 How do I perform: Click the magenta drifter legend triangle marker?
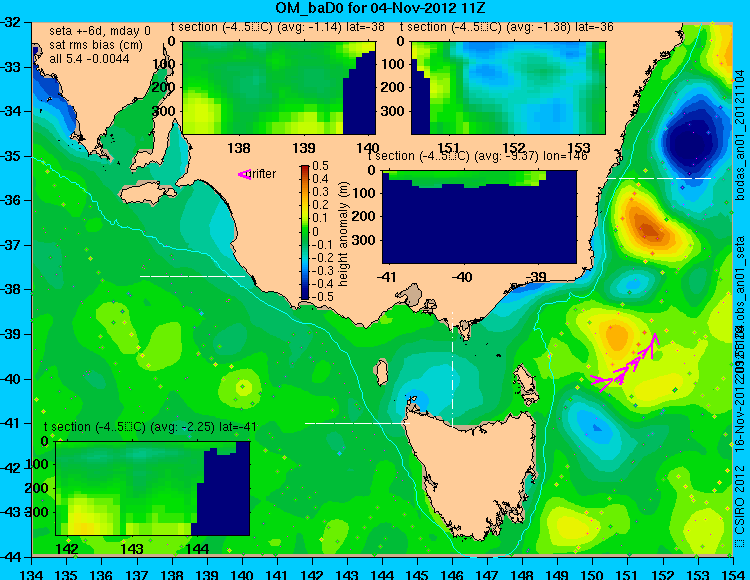click(244, 175)
